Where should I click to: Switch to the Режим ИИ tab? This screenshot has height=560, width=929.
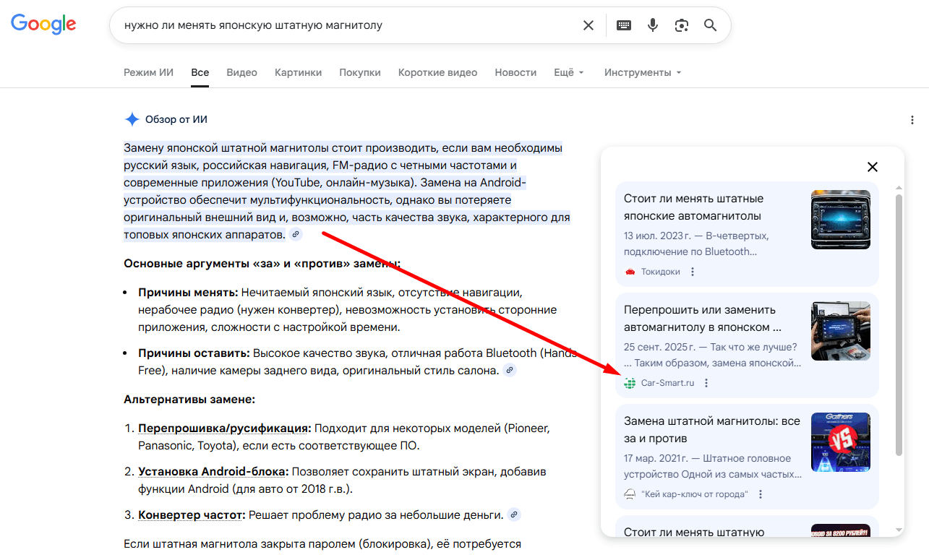click(x=148, y=72)
